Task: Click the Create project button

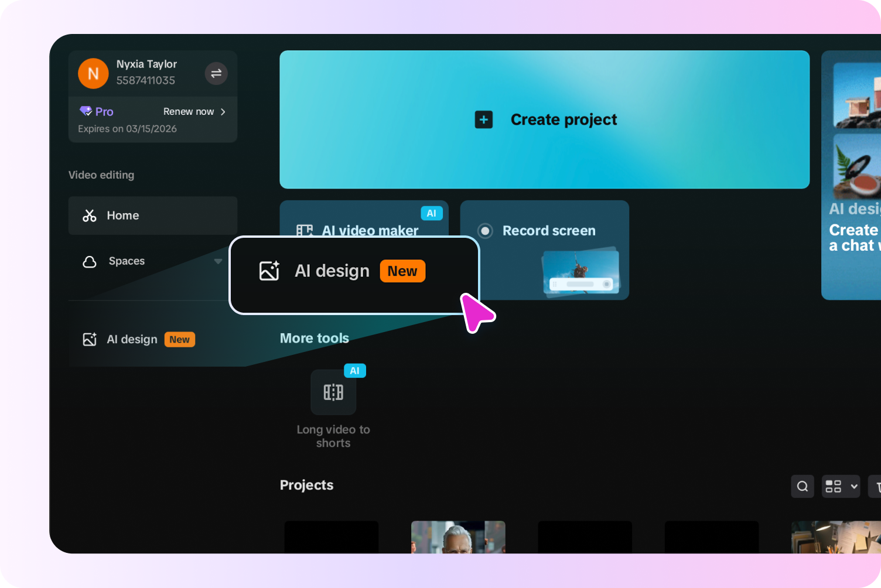Action: 544,119
